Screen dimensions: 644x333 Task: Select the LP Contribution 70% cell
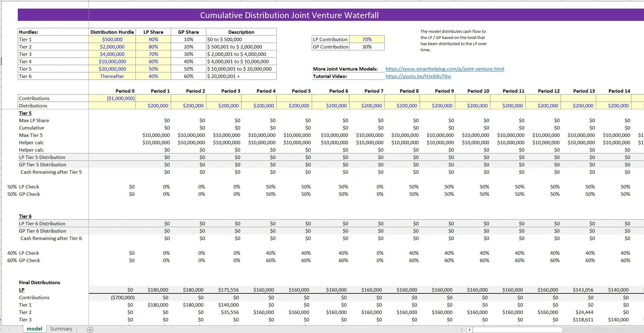(x=367, y=39)
